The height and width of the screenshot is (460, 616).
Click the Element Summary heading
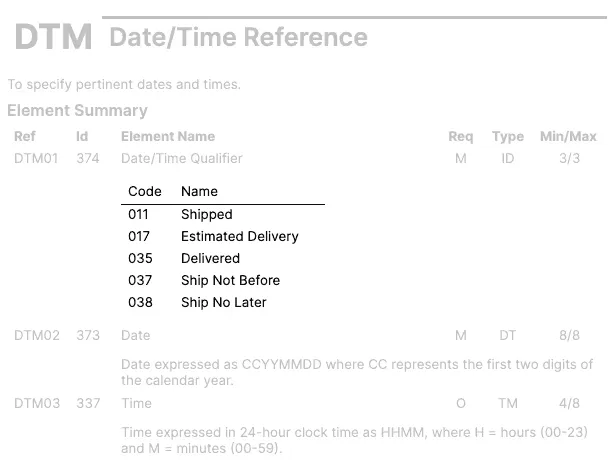click(x=77, y=110)
